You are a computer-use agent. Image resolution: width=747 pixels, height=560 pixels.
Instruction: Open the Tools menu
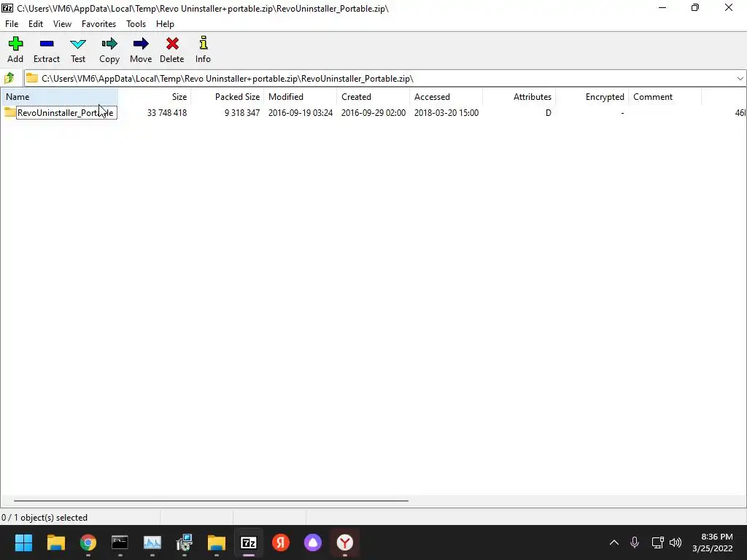click(136, 24)
